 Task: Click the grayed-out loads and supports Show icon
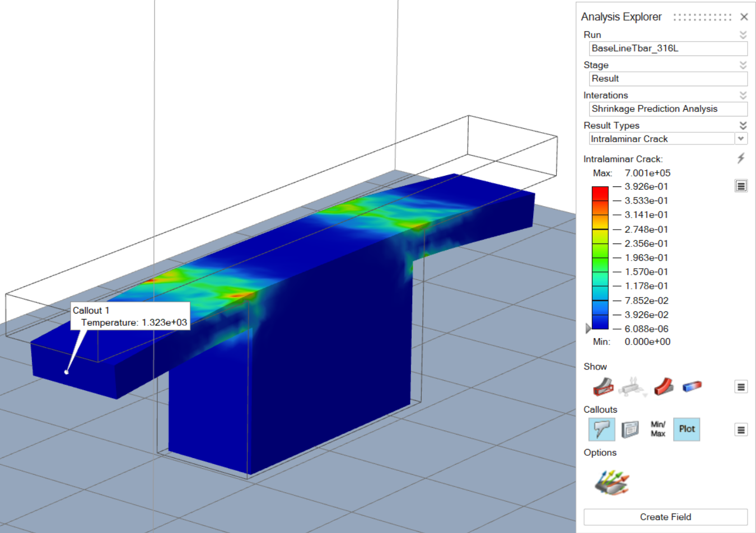tap(633, 387)
